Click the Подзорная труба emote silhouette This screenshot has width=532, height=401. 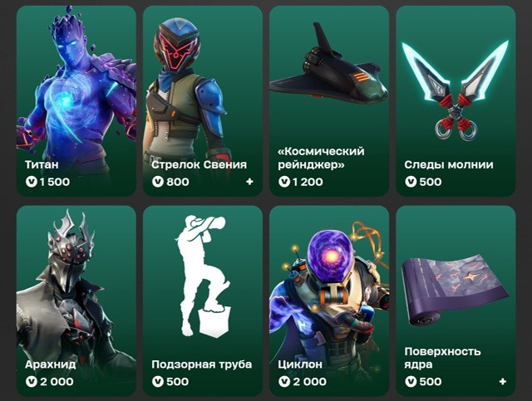tap(203, 276)
